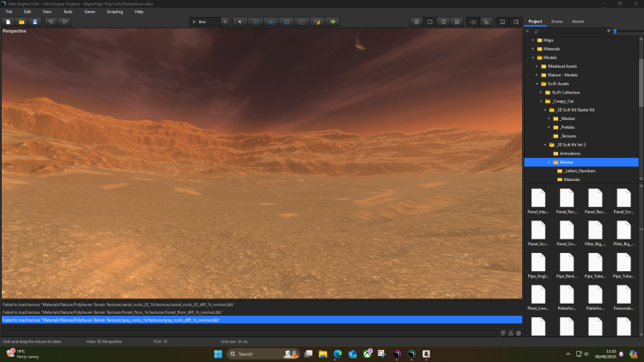Open the View menu
Viewport: 644px width, 362px height.
[47, 11]
